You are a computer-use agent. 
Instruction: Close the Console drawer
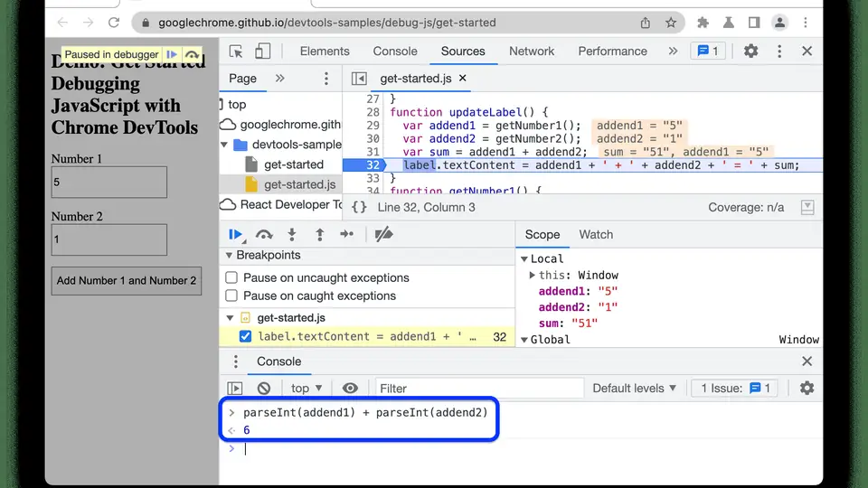807,361
